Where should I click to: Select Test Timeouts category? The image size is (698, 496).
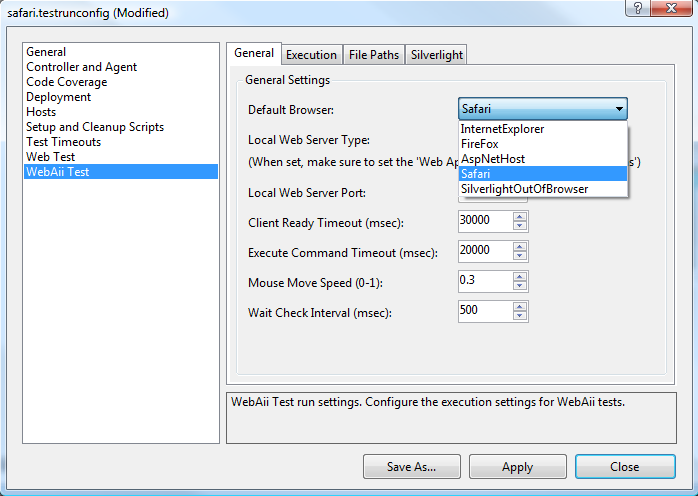63,142
